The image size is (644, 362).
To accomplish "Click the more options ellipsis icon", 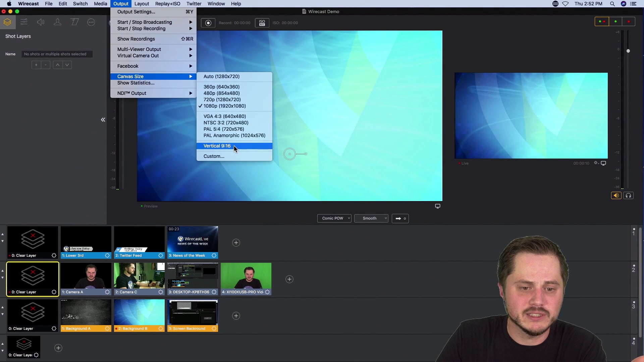I will (x=91, y=22).
